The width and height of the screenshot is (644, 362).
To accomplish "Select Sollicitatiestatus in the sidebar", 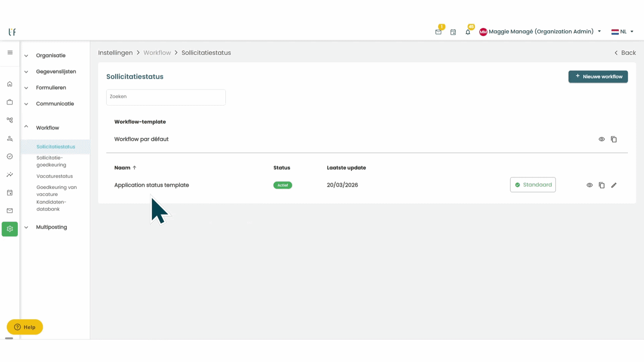I will (x=55, y=147).
